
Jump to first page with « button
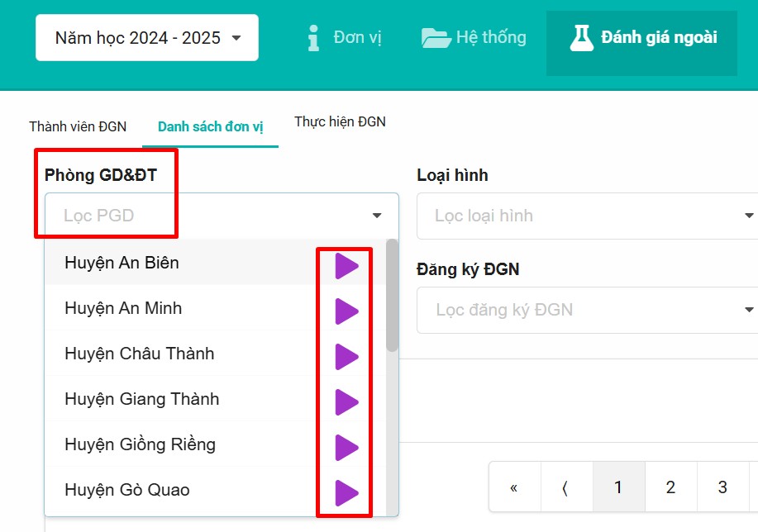tap(514, 487)
